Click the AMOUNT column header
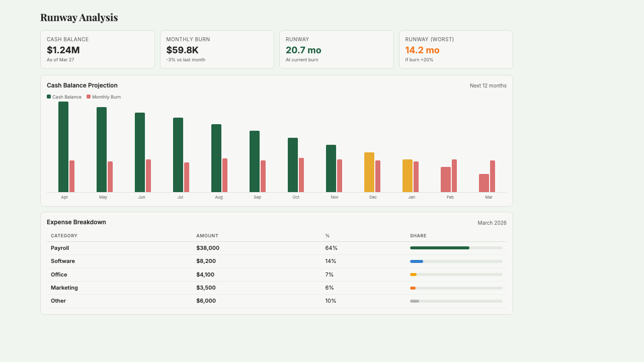This screenshot has width=644, height=362. (207, 236)
